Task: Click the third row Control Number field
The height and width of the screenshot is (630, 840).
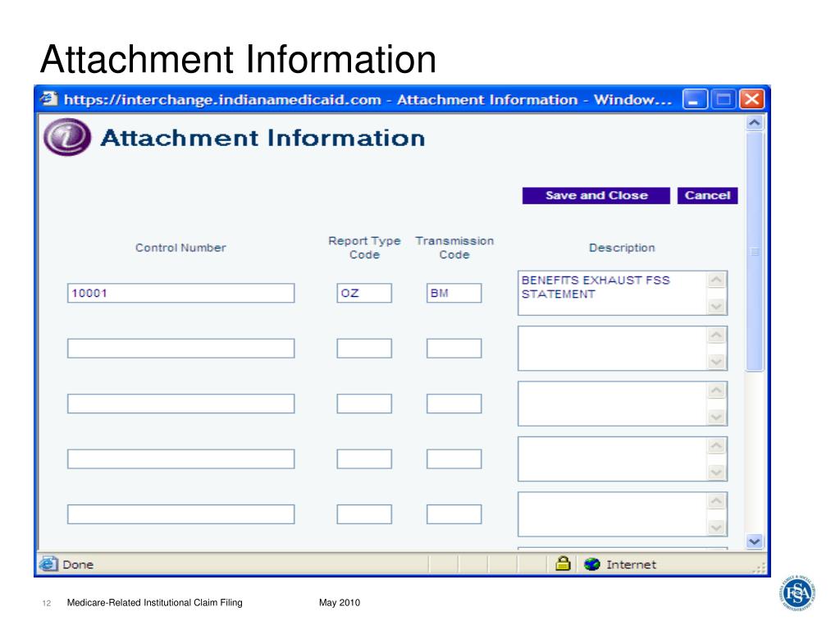Action: (x=181, y=404)
